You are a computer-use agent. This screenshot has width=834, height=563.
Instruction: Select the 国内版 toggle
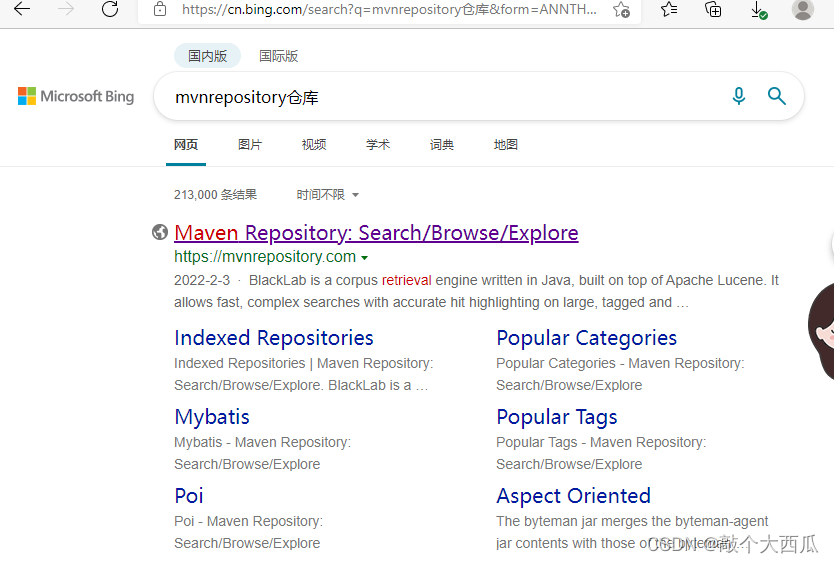pos(207,56)
